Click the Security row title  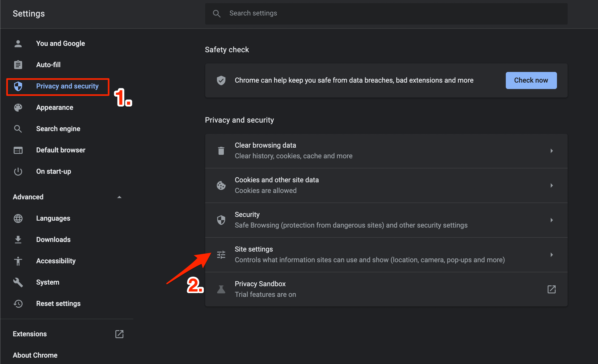coord(247,215)
